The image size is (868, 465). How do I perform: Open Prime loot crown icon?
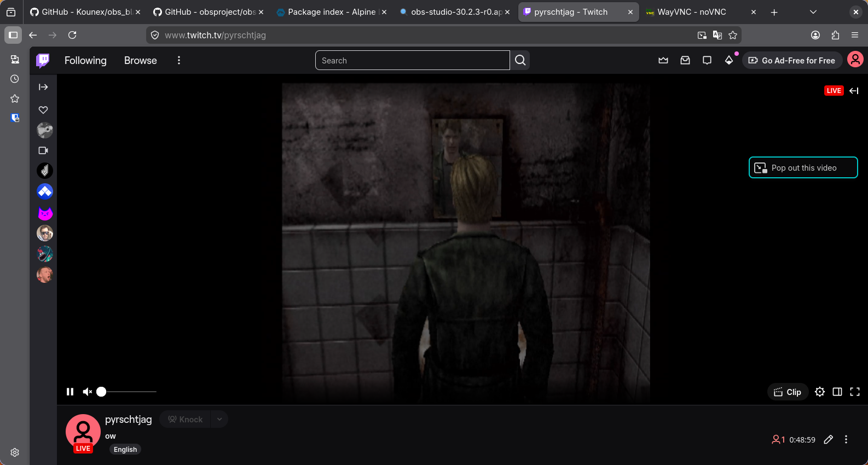tap(663, 60)
